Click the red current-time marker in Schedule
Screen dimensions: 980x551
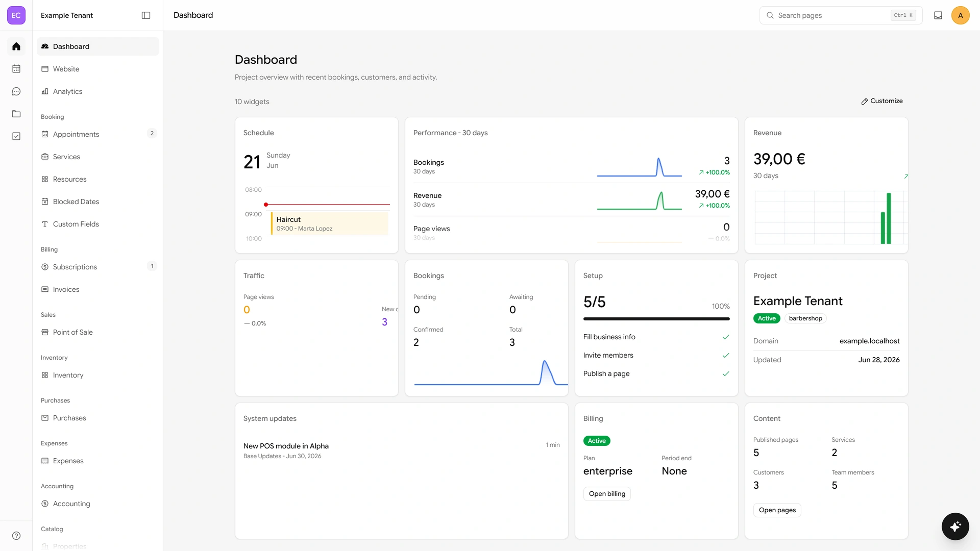tap(266, 205)
